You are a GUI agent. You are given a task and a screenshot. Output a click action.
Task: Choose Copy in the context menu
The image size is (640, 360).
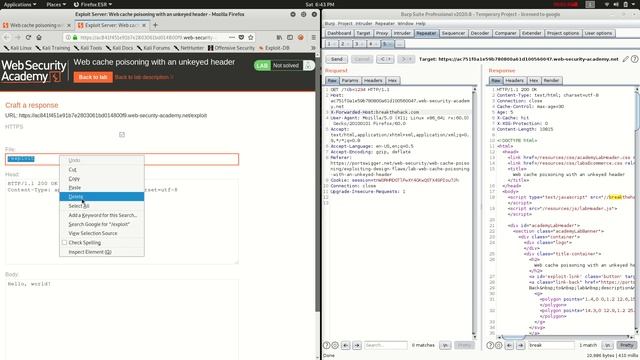(102, 178)
